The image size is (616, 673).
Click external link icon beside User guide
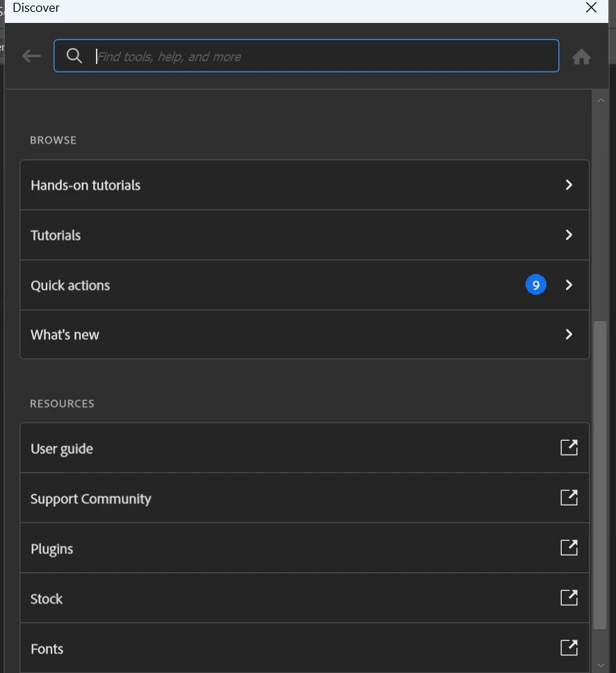tap(569, 448)
